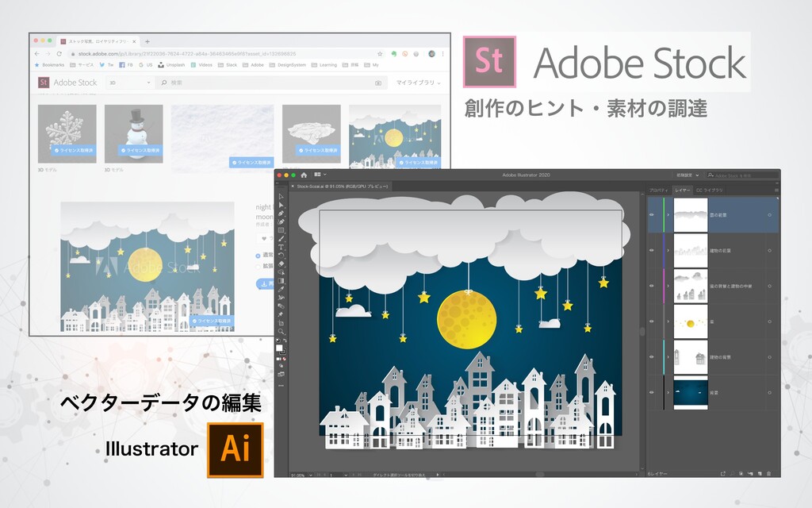
Task: Switch to the プロパティ panel tab
Action: [x=659, y=190]
